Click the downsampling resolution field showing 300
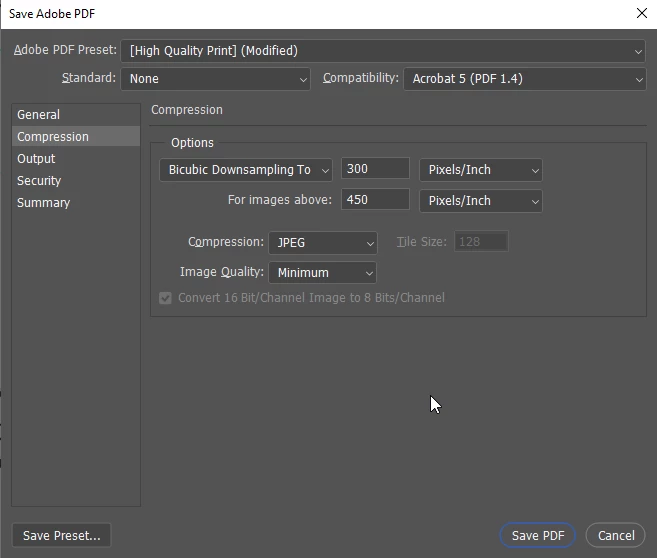 (x=375, y=168)
